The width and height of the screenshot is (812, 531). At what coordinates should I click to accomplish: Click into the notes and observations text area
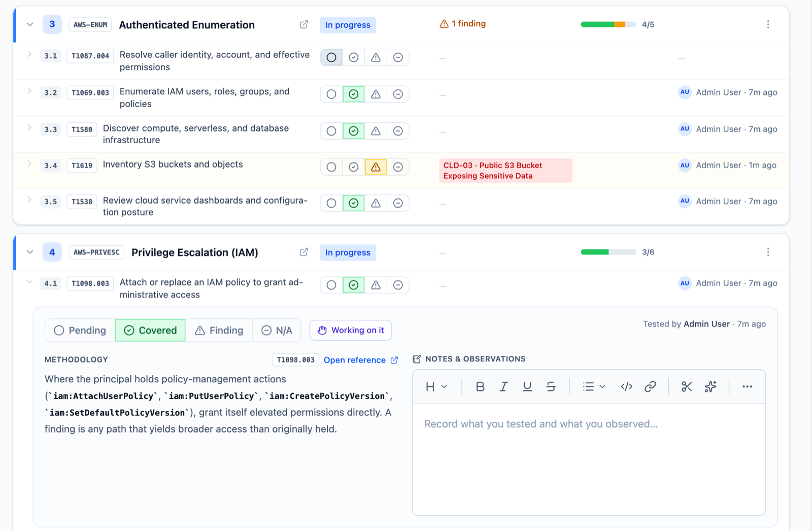pos(589,459)
